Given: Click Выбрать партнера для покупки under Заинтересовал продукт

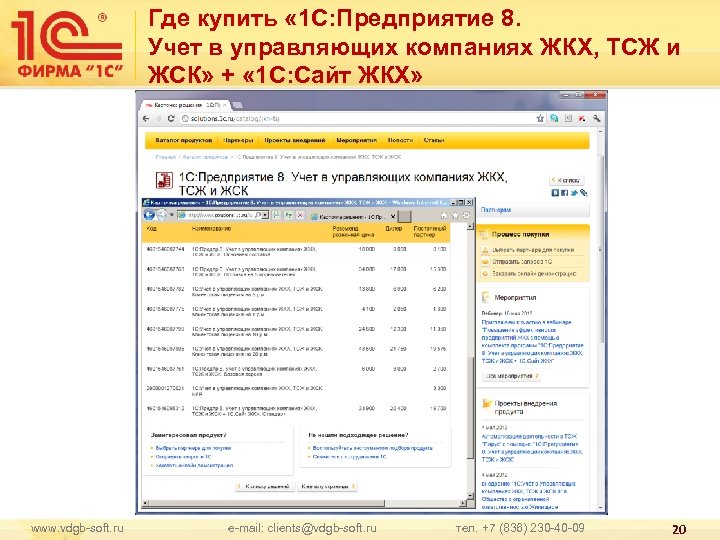Looking at the screenshot, I should [193, 448].
